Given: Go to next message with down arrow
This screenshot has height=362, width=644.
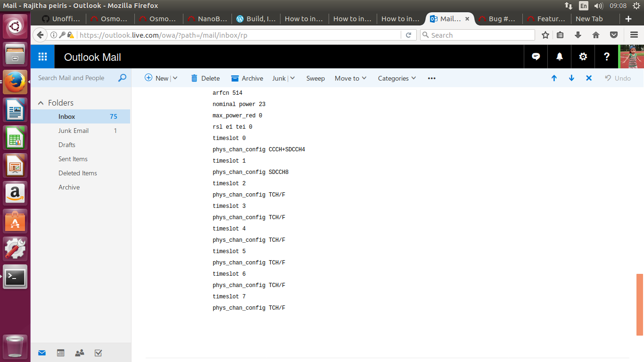Looking at the screenshot, I should (x=571, y=78).
